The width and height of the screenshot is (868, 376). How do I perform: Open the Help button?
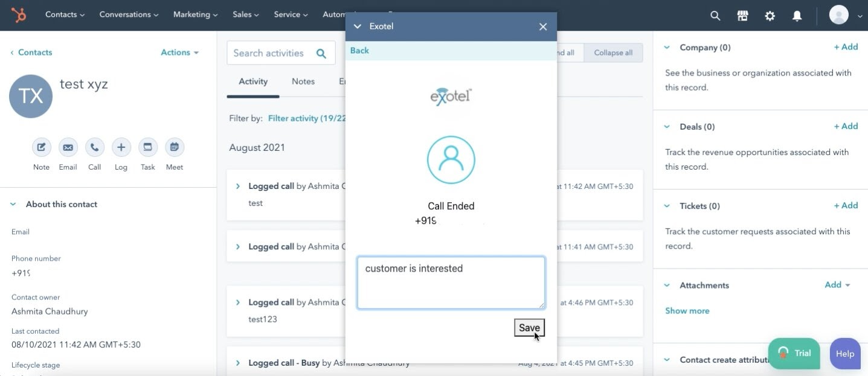tap(845, 354)
